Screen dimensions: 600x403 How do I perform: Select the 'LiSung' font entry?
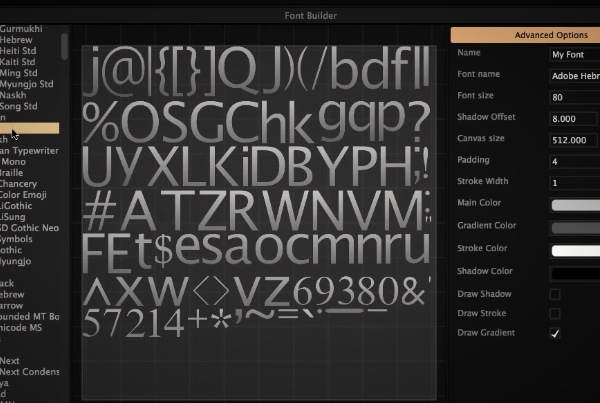point(13,217)
